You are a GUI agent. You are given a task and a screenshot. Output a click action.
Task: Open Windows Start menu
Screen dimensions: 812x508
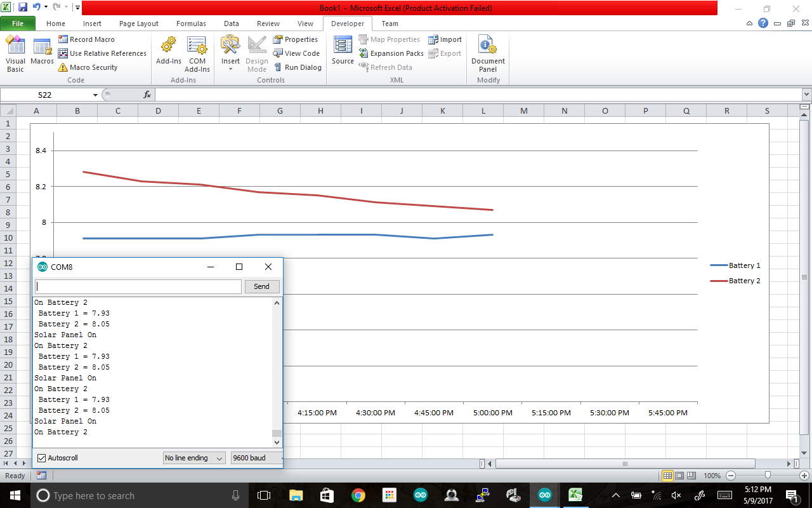(x=15, y=495)
